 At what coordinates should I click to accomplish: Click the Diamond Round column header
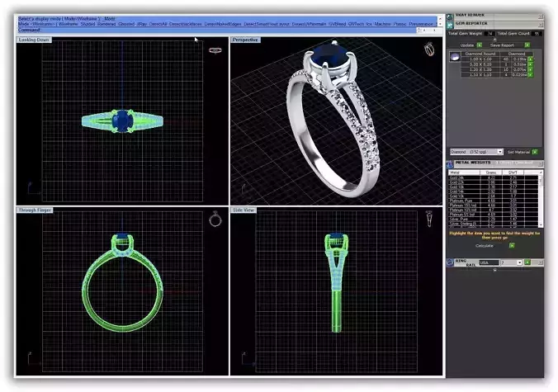(480, 54)
